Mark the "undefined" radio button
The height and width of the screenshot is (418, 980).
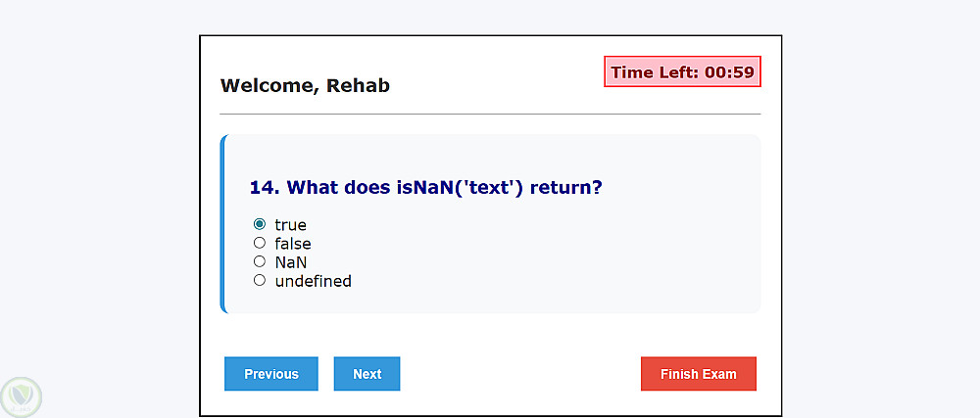tap(260, 280)
